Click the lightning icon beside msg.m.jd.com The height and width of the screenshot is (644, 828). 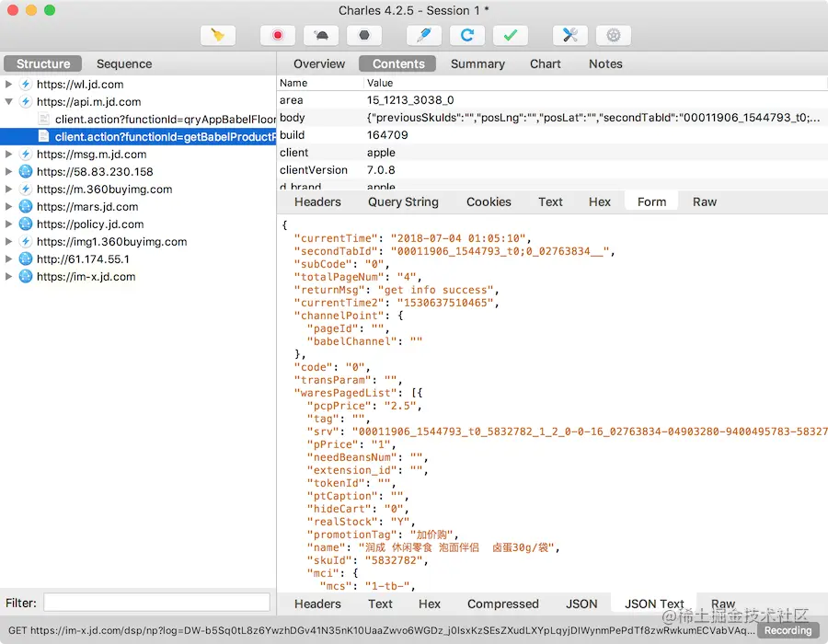coord(26,155)
